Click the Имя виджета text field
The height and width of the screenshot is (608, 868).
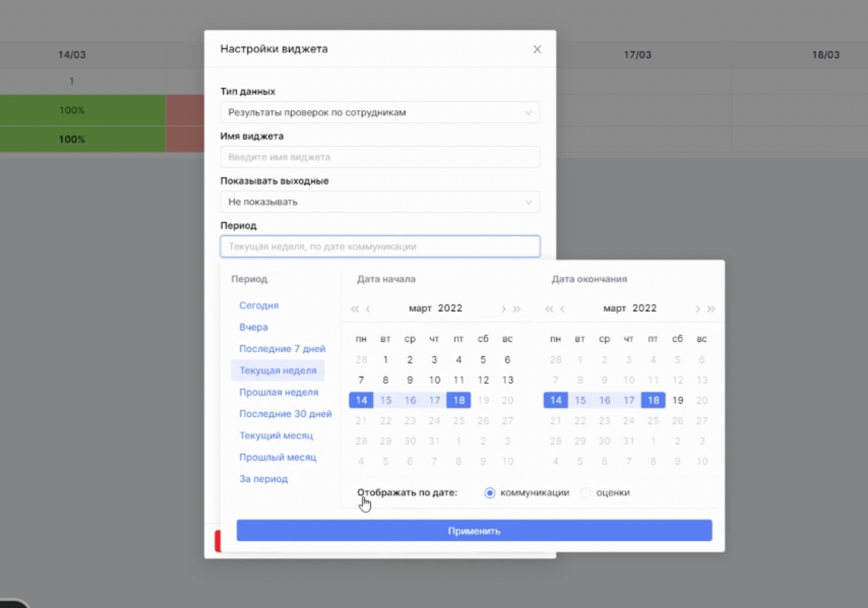pos(379,157)
